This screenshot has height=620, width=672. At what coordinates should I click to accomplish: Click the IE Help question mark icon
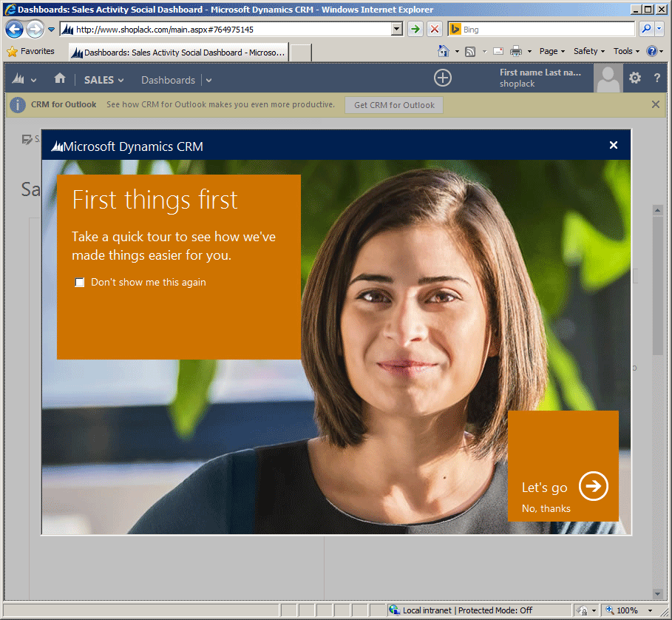point(652,52)
